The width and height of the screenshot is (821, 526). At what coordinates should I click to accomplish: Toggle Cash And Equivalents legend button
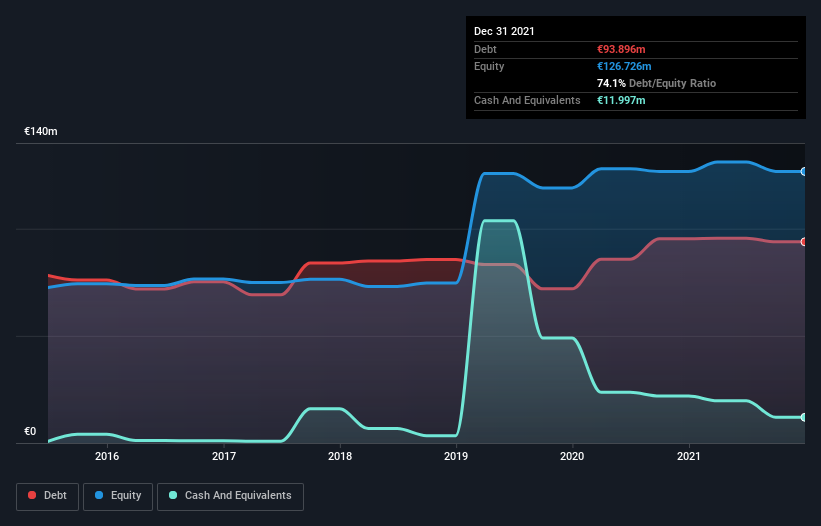[230, 496]
